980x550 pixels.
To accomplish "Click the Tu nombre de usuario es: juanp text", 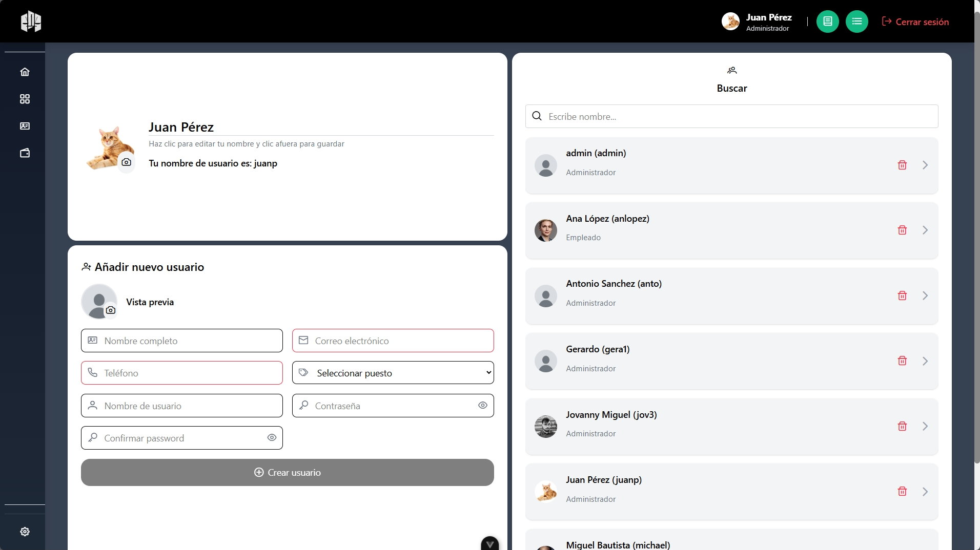I will 213,163.
